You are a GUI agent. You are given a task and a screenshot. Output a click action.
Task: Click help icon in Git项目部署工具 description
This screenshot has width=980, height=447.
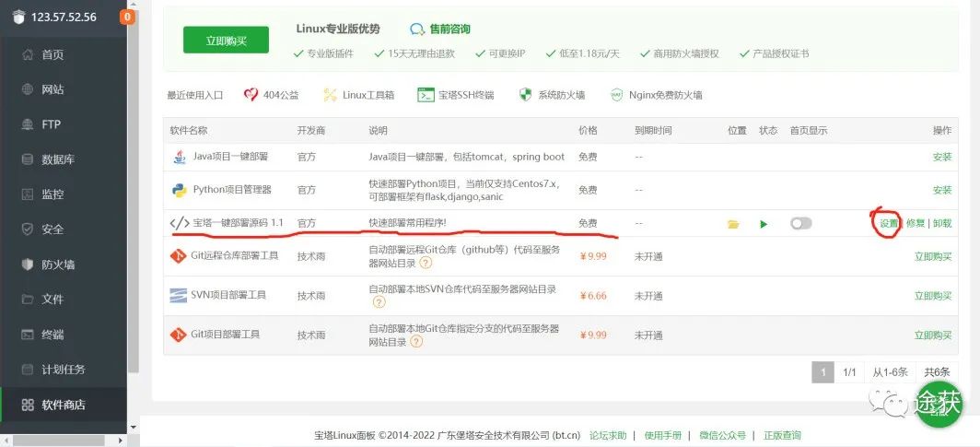(x=416, y=342)
